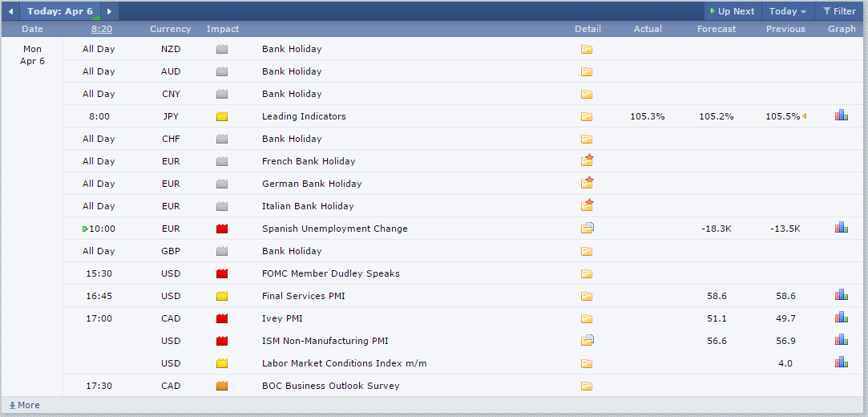Select BOC Business Outlook Survey event
868x417 pixels.
pyautogui.click(x=330, y=386)
